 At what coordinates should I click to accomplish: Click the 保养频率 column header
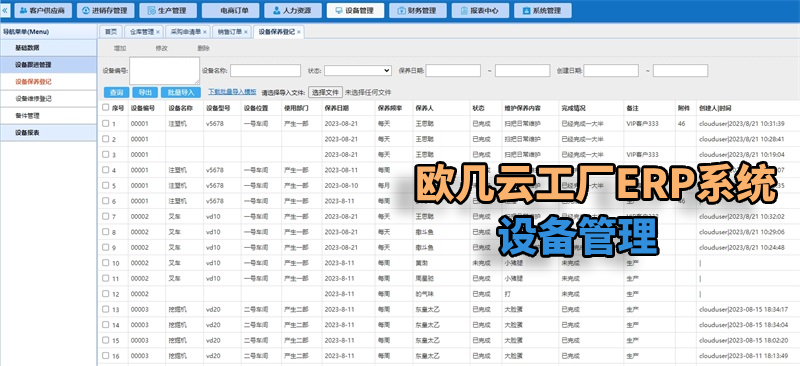pos(390,108)
